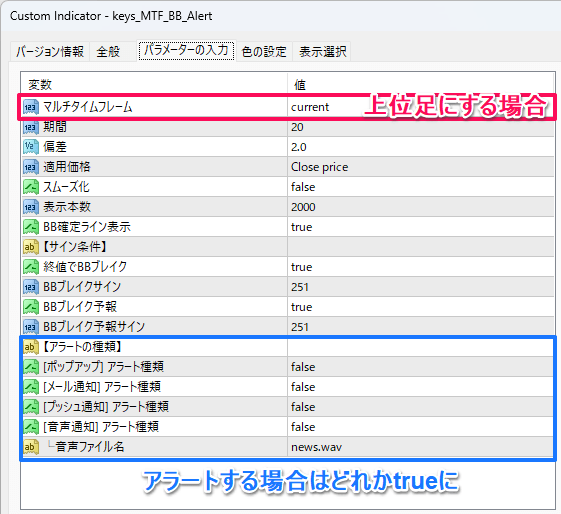This screenshot has width=561, height=514.
Task: Select the パラメーターの入力 tab
Action: pyautogui.click(x=186, y=50)
